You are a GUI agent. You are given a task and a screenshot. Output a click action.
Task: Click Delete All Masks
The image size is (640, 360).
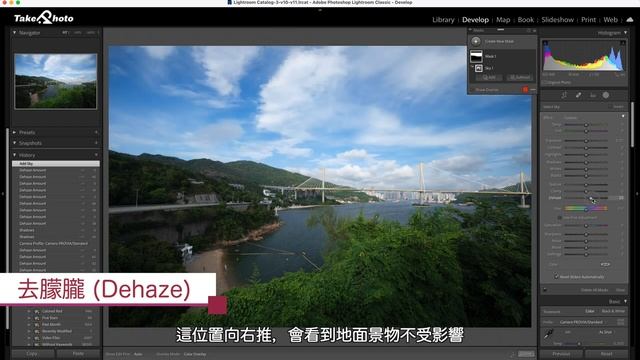click(x=594, y=290)
